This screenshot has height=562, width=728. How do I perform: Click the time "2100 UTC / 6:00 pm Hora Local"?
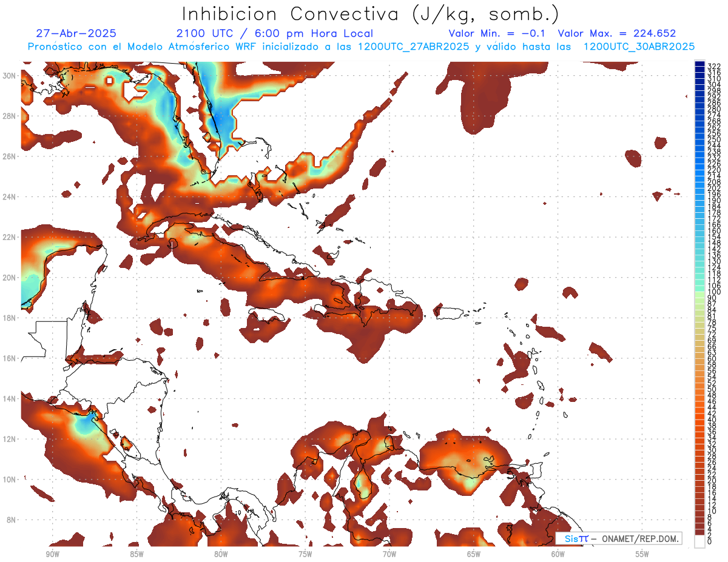pos(275,33)
